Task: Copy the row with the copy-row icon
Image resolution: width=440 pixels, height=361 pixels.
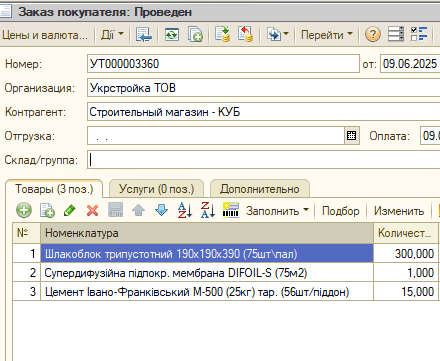Action: pyautogui.click(x=47, y=211)
